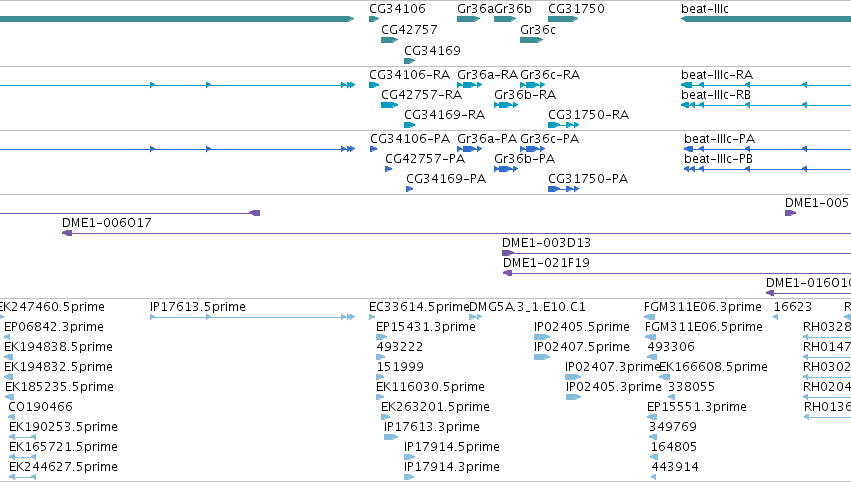Select the 164805 feature label
The width and height of the screenshot is (851, 482).
(674, 447)
